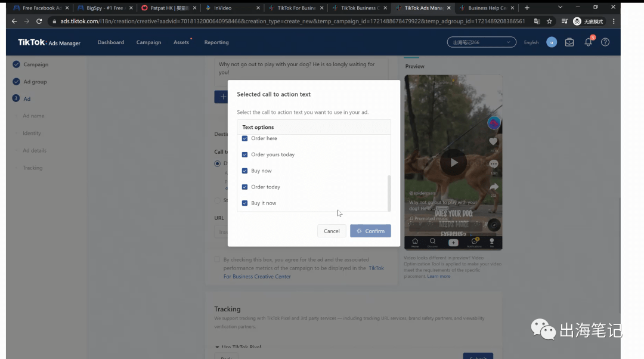Open the translate page icon in address bar

[x=537, y=21]
